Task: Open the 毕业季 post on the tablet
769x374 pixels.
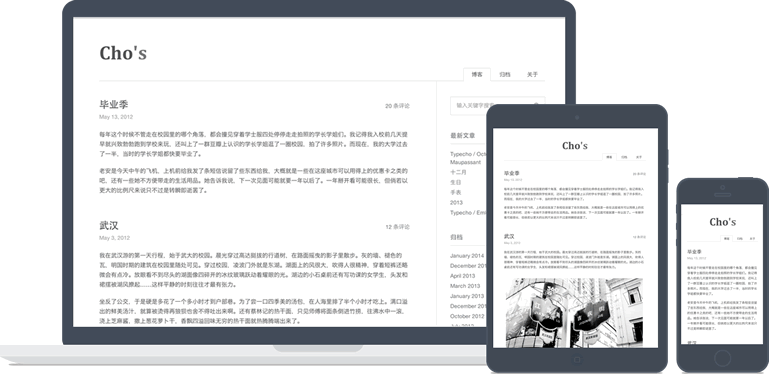Action: click(512, 174)
